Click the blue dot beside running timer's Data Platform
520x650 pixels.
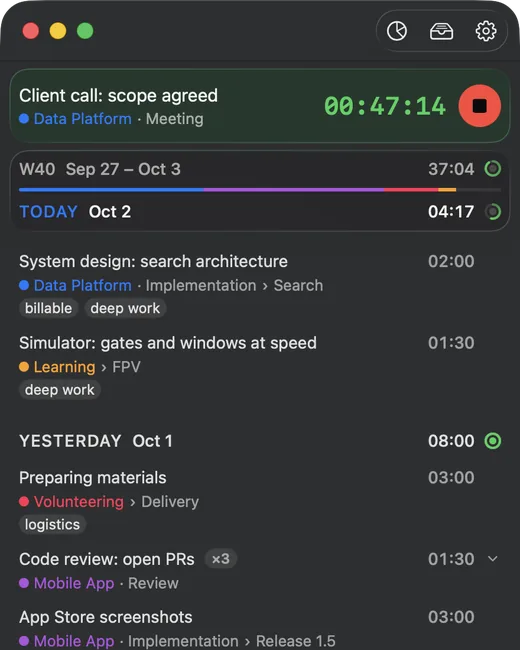pyautogui.click(x=24, y=119)
